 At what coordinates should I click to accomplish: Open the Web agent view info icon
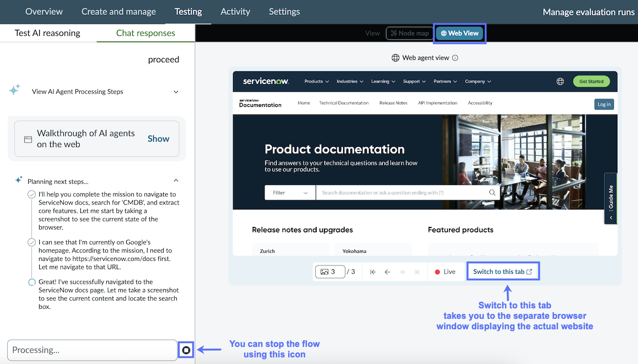coord(455,58)
